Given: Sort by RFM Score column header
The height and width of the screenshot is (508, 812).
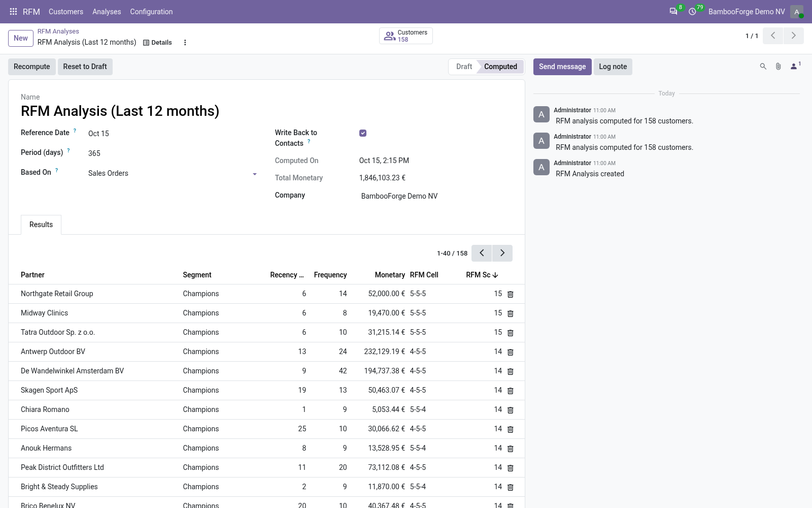Looking at the screenshot, I should (x=482, y=275).
